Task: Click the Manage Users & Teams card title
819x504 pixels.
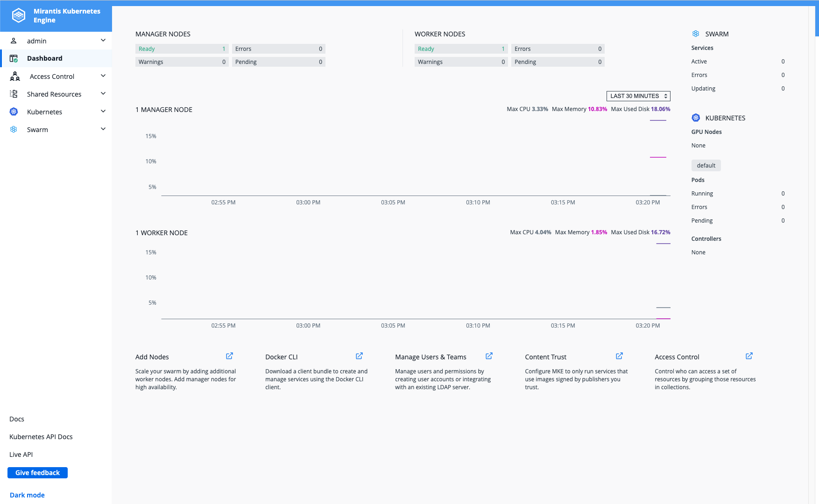Action: coord(431,357)
